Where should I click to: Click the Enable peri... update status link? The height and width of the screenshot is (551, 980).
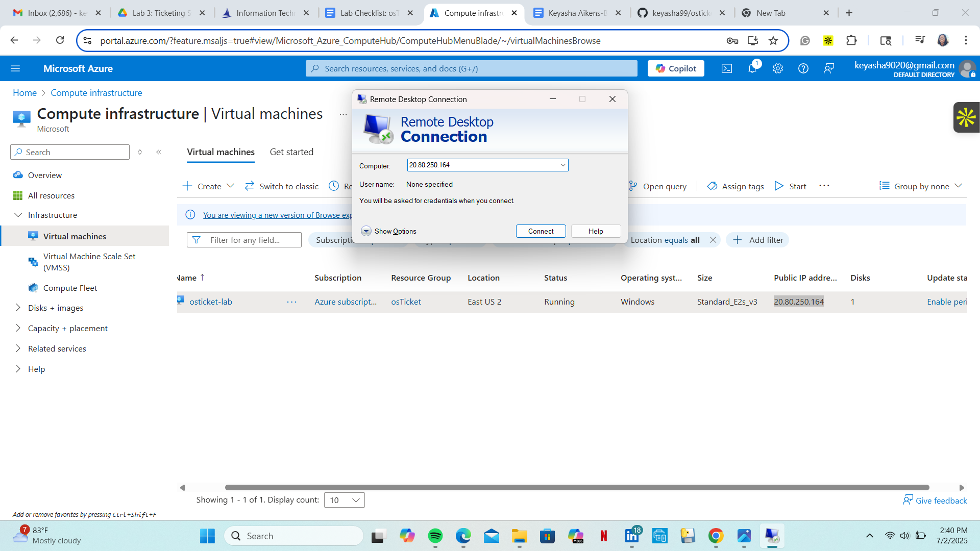947,302
